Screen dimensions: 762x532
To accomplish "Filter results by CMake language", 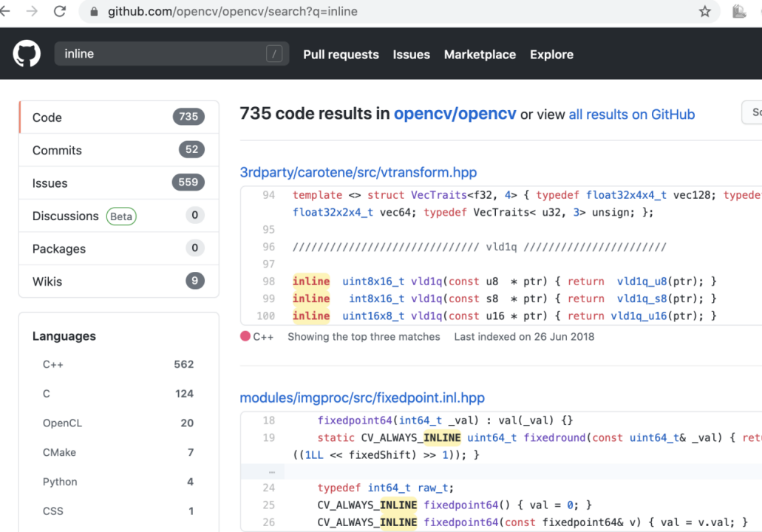I will pos(118,452).
